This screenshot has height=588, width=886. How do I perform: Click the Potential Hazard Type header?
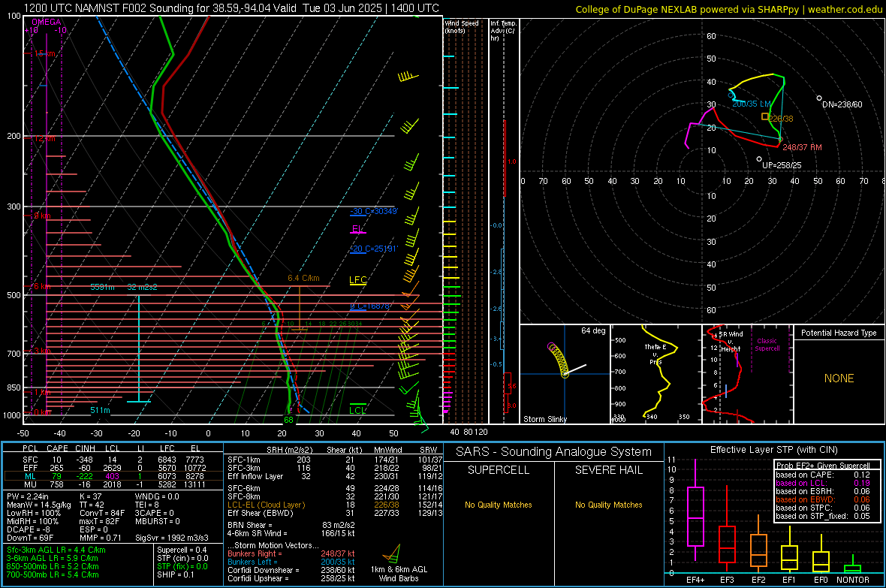coord(839,333)
